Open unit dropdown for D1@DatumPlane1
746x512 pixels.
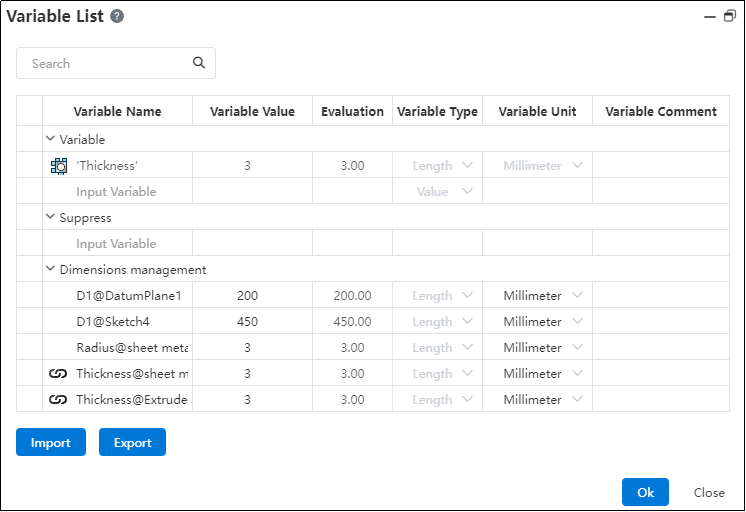(x=576, y=296)
